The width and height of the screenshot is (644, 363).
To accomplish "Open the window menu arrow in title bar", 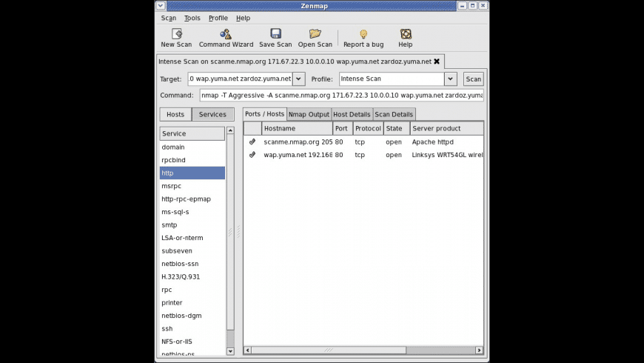I will tap(161, 6).
